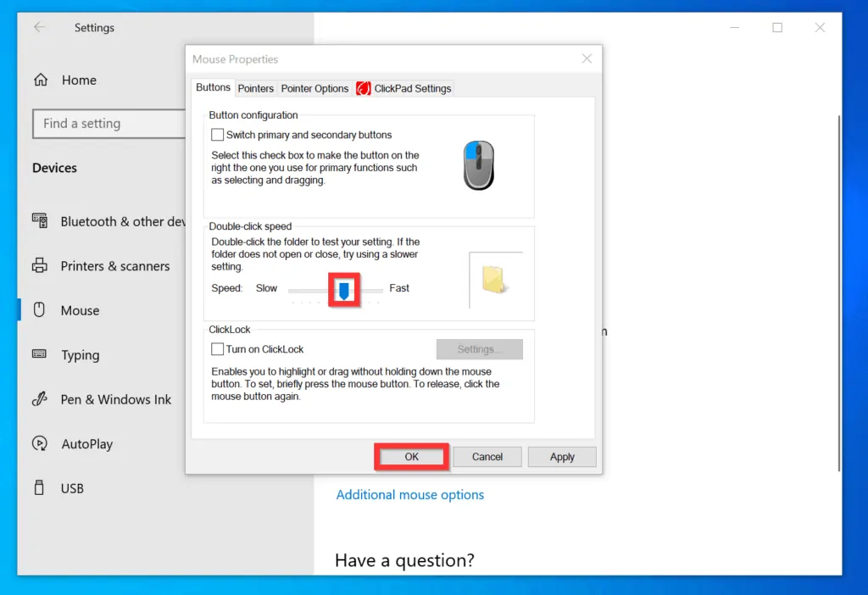Click the double-click speed slider handle
Image resolution: width=868 pixels, height=595 pixels.
[x=344, y=291]
